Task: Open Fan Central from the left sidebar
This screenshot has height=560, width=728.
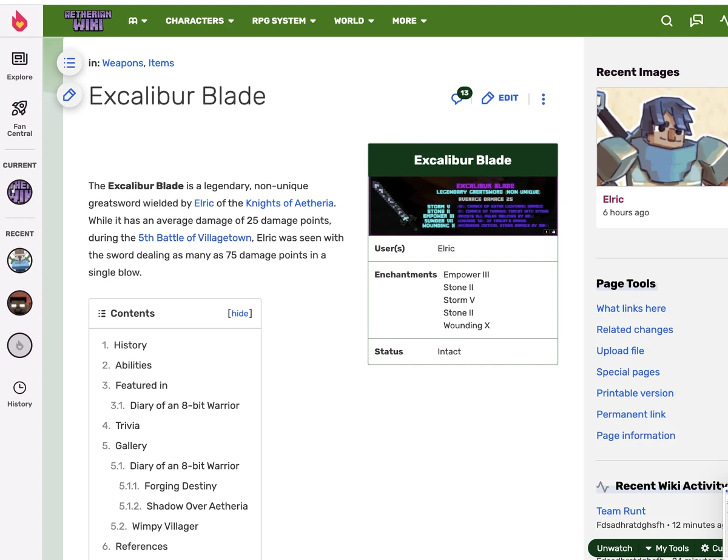Action: [x=19, y=116]
